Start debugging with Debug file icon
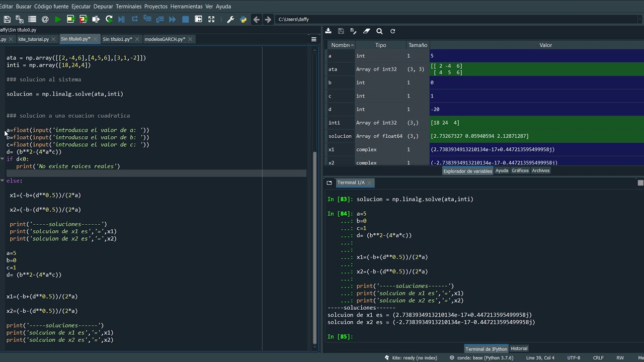Screen dimensions: 644x362 tap(121, 19)
